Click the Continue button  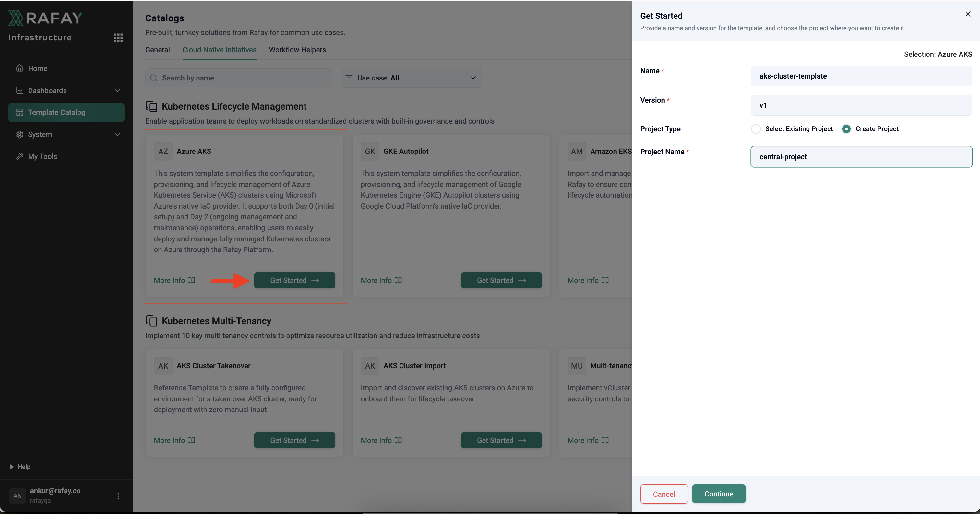[x=718, y=494]
